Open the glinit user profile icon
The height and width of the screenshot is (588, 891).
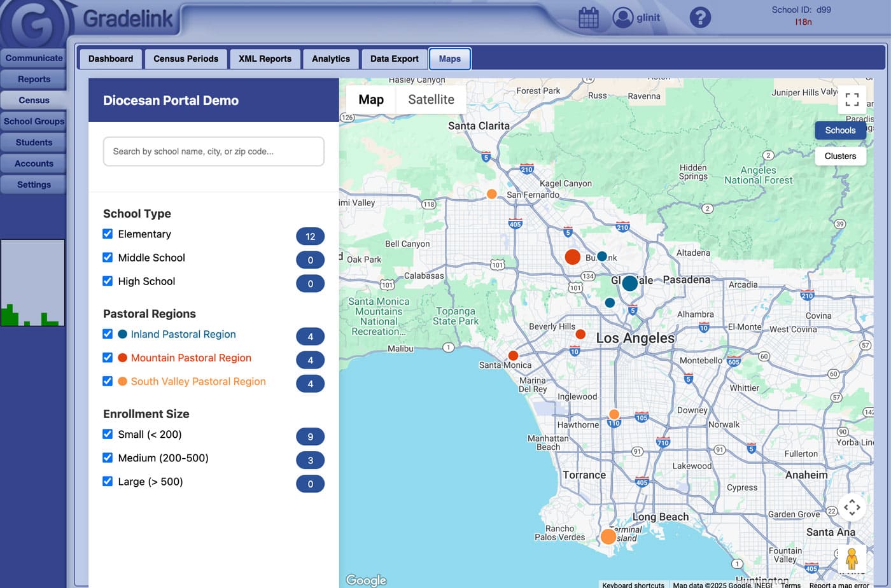[623, 18]
